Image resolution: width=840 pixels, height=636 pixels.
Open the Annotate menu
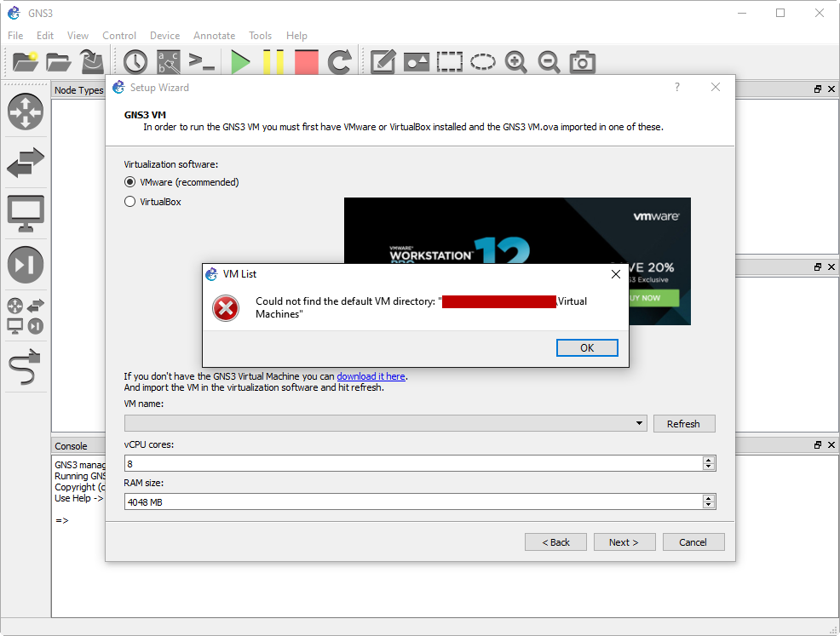click(x=215, y=36)
